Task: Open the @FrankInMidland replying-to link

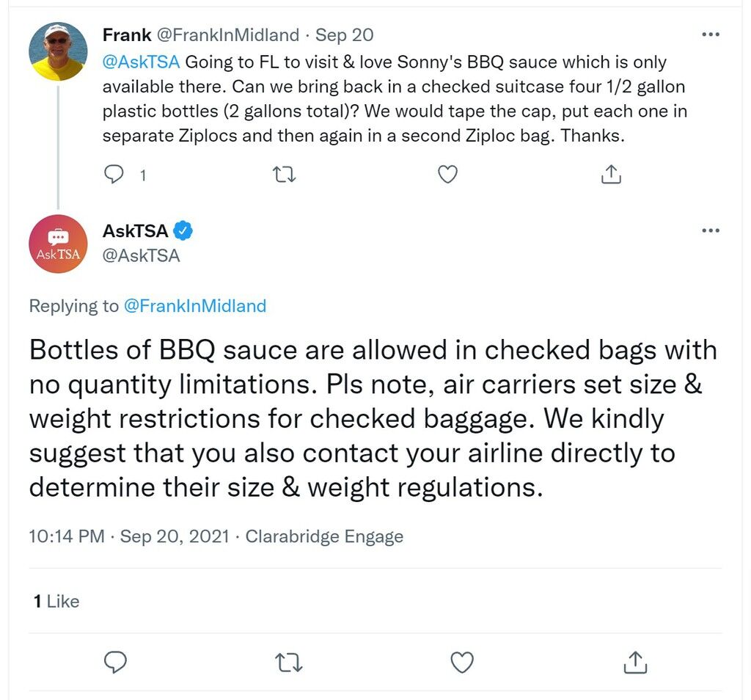Action: 195,306
